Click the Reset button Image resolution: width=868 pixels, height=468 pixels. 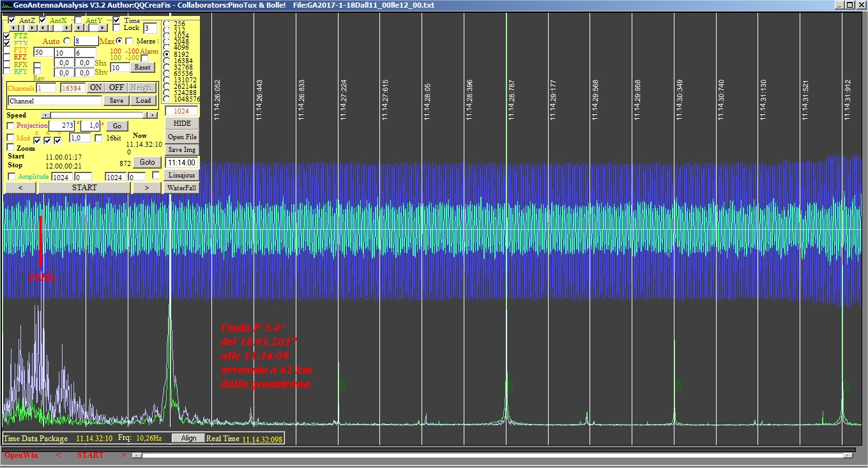[142, 67]
